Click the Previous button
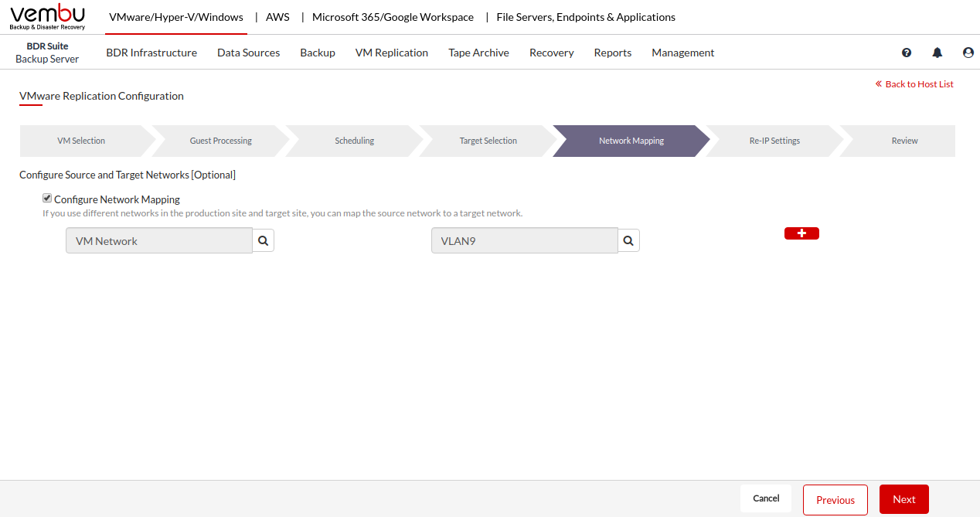The image size is (980, 517). point(835,499)
